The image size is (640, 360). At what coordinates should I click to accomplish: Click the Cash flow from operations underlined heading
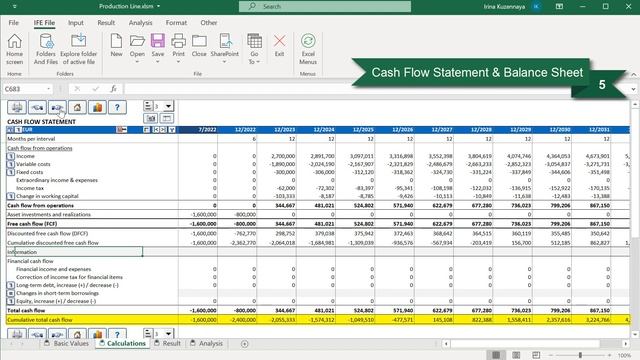point(40,148)
